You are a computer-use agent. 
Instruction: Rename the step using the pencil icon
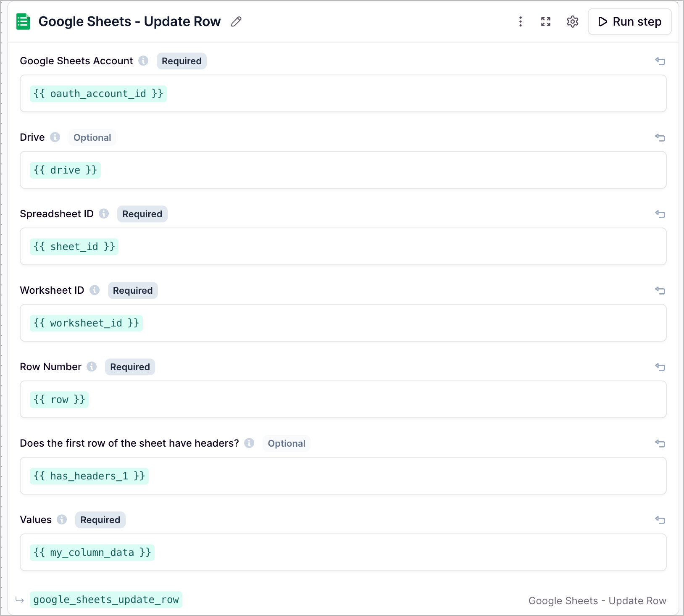236,21
